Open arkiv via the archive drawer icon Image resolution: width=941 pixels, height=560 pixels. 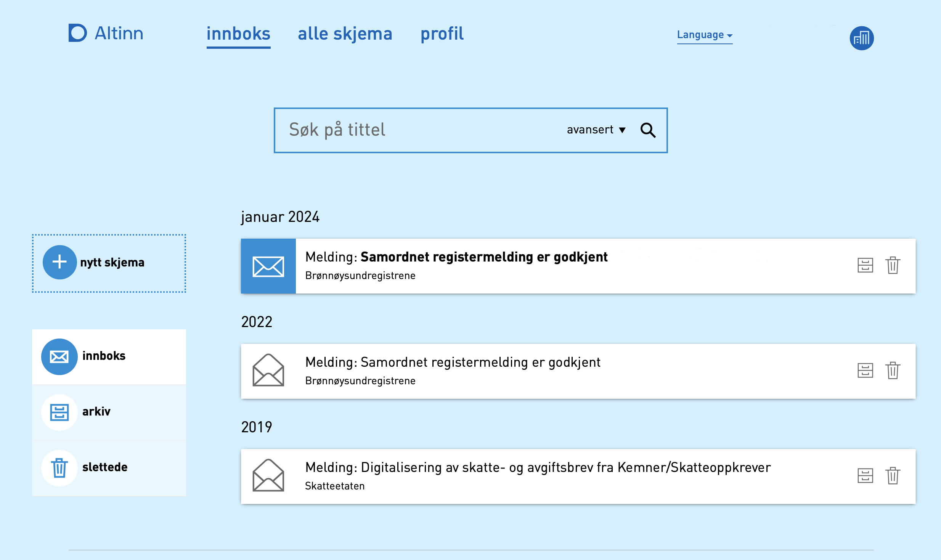tap(59, 412)
